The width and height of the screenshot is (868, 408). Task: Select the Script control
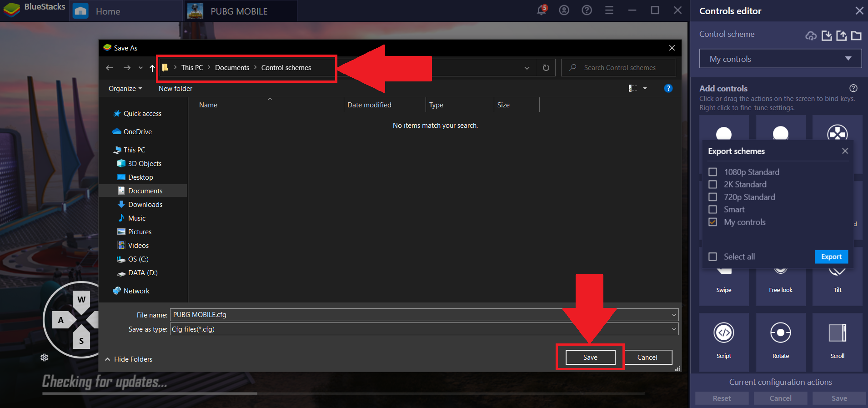724,341
